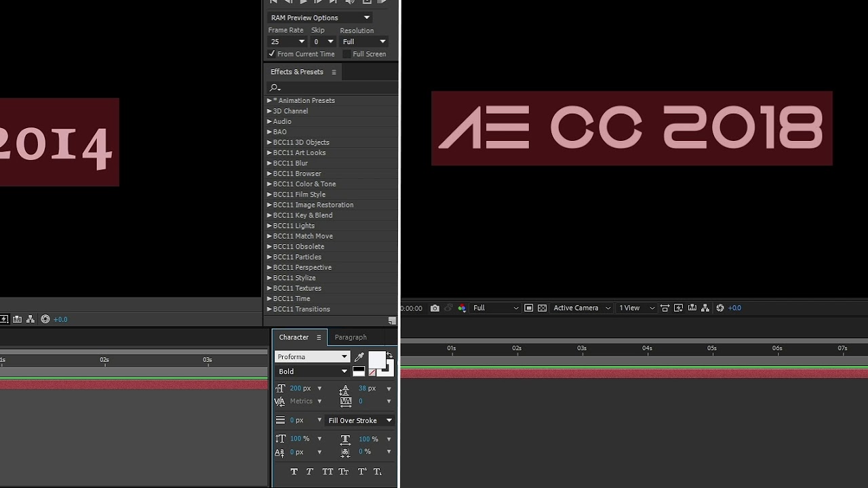Screen dimensions: 868x488
Task: Toggle Subscript text style
Action: tap(378, 472)
